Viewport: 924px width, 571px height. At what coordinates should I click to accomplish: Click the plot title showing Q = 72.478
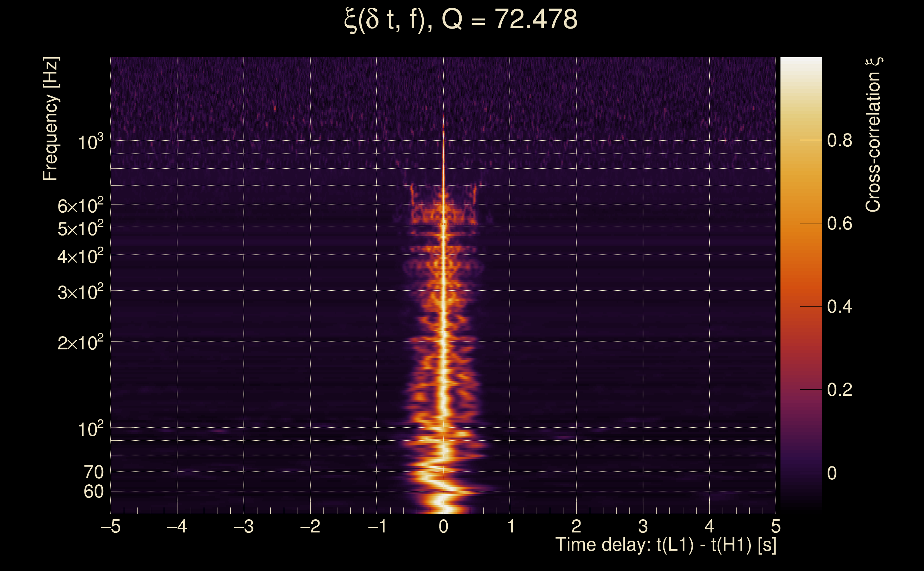click(461, 20)
